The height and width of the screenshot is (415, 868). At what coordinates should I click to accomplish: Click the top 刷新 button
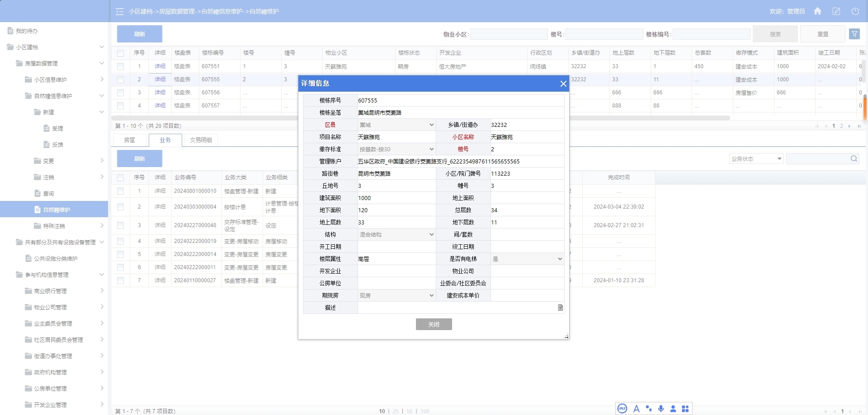point(140,34)
